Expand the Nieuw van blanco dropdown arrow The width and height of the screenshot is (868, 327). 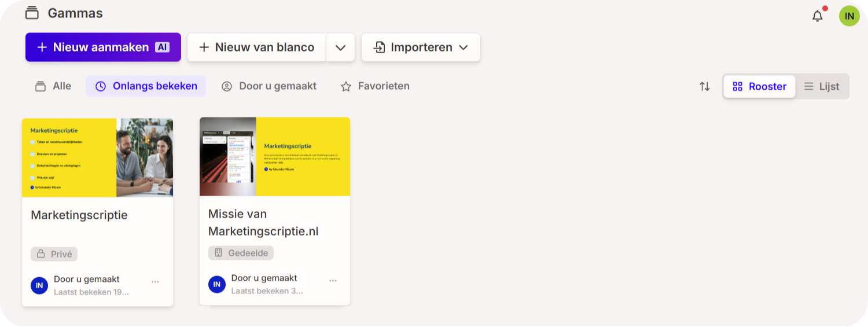(340, 47)
